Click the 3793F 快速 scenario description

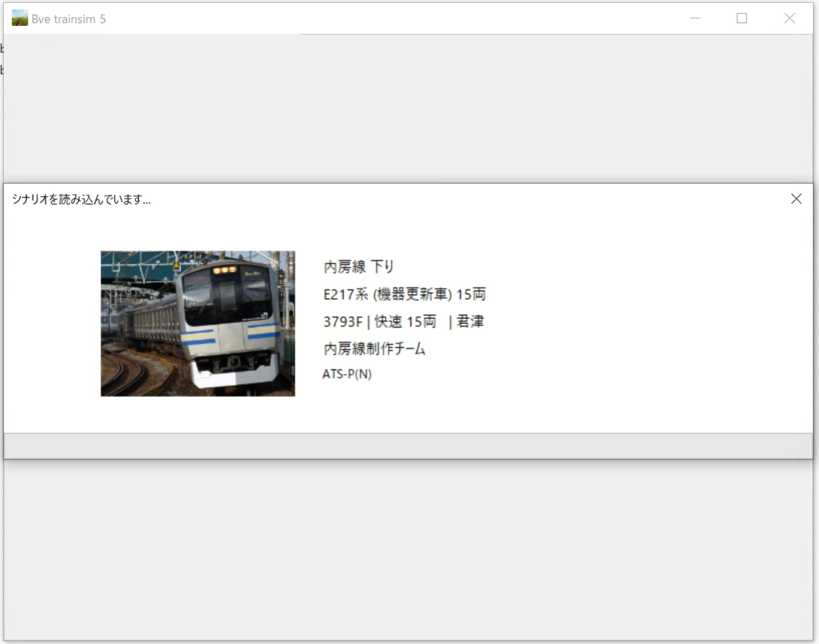coord(404,322)
